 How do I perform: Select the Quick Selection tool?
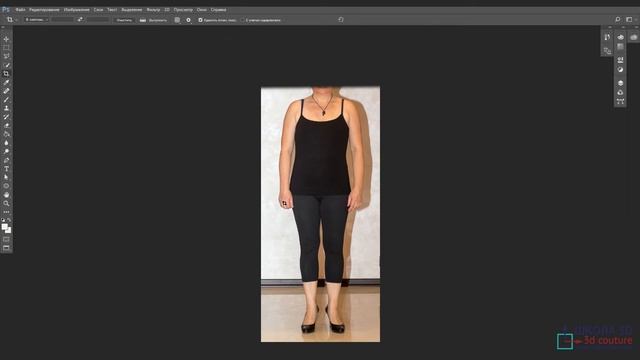coord(6,65)
